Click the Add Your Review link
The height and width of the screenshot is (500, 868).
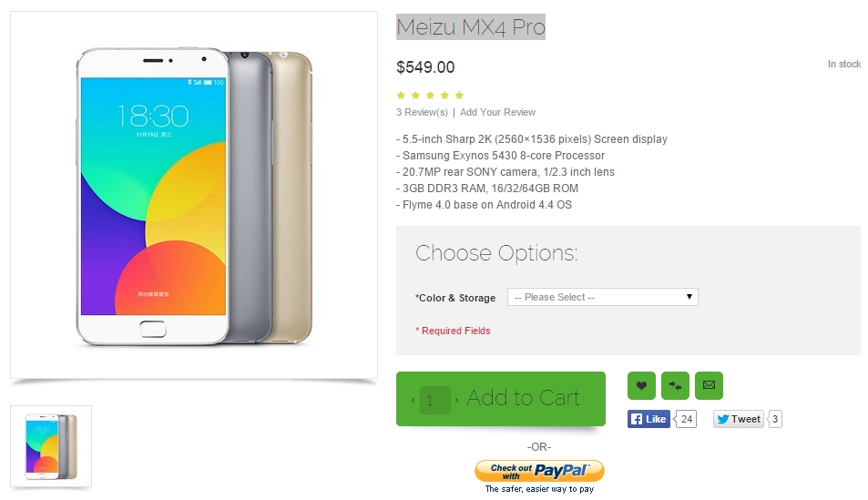497,112
